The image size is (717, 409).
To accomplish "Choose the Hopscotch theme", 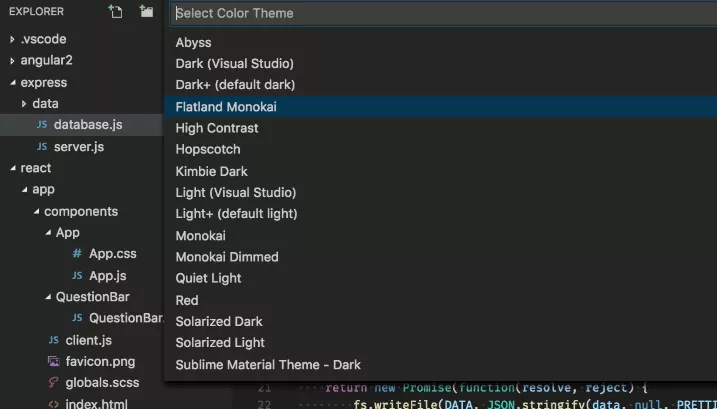I will tap(440, 149).
